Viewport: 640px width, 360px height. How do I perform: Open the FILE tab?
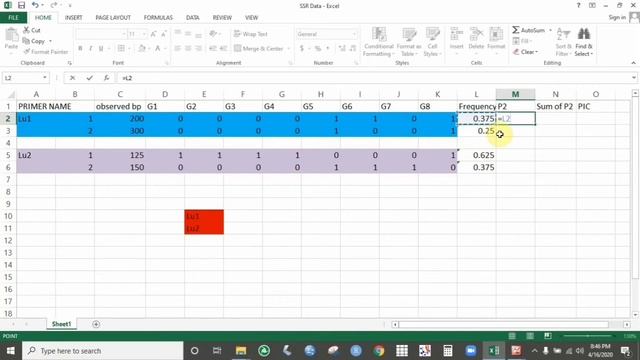click(x=13, y=18)
